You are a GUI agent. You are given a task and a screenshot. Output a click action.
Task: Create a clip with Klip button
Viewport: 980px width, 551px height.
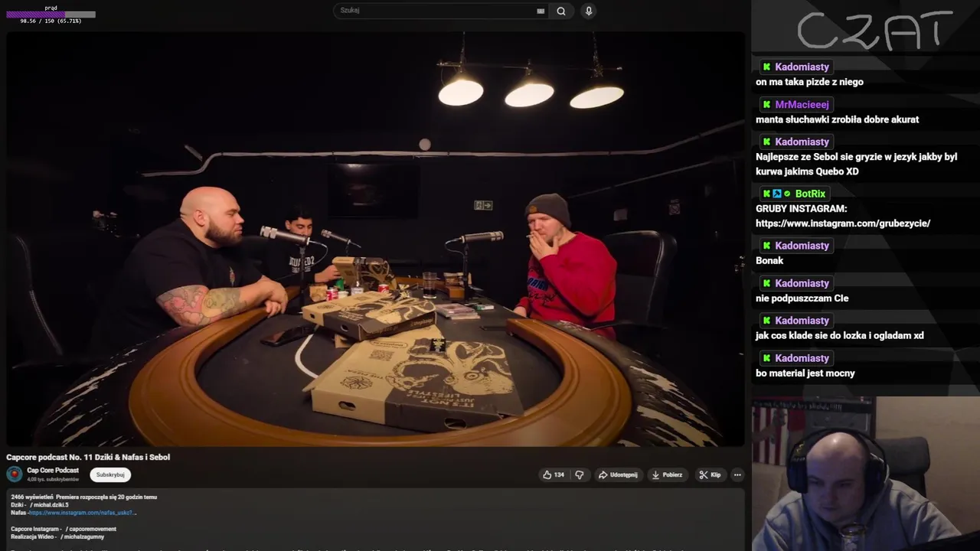click(710, 474)
